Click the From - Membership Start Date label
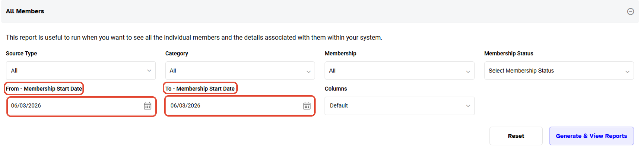The height and width of the screenshot is (154, 644). coord(44,88)
